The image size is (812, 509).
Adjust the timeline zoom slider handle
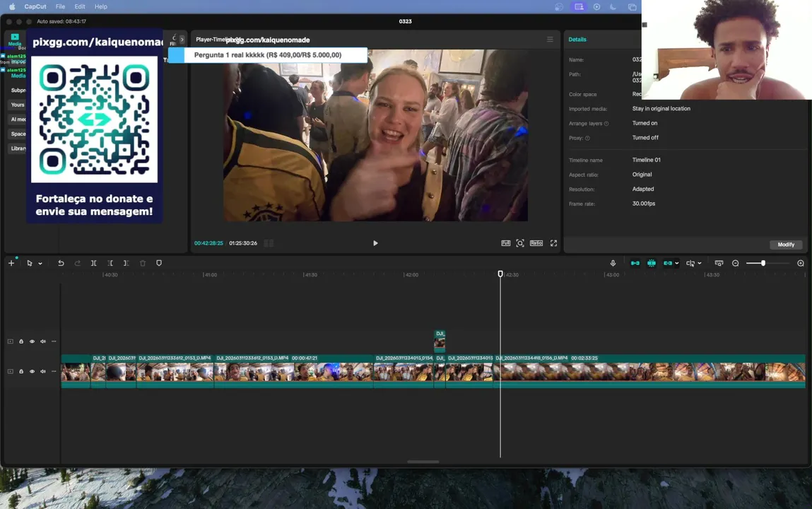(x=763, y=263)
